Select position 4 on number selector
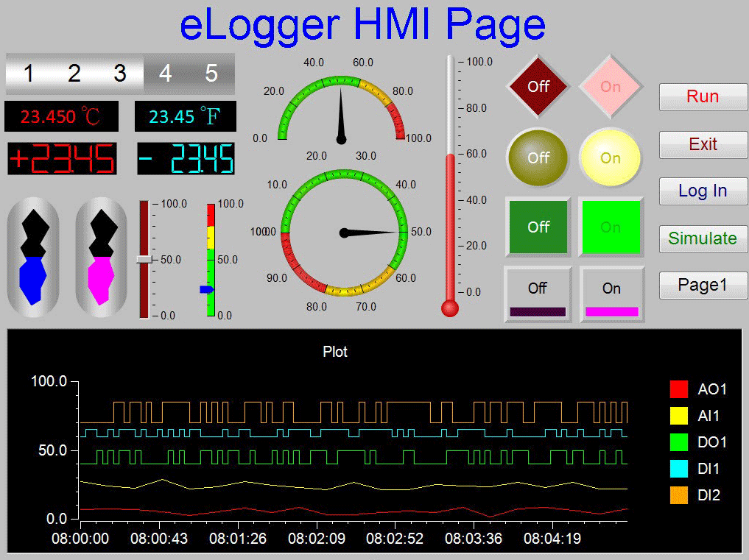This screenshot has height=560, width=749. point(166,74)
